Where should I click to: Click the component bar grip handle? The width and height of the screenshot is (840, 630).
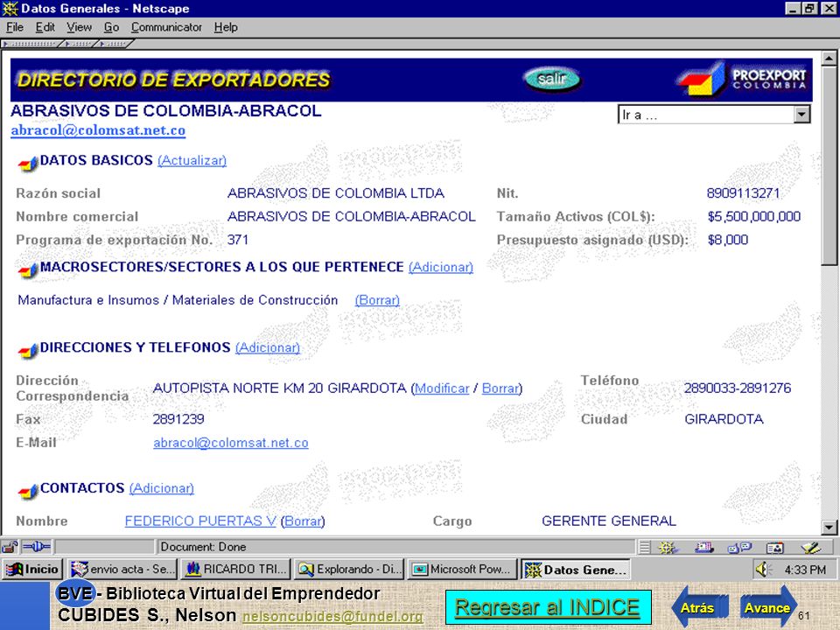pyautogui.click(x=645, y=548)
